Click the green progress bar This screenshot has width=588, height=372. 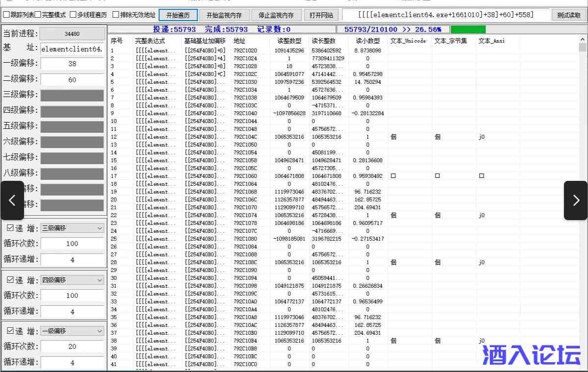point(467,29)
